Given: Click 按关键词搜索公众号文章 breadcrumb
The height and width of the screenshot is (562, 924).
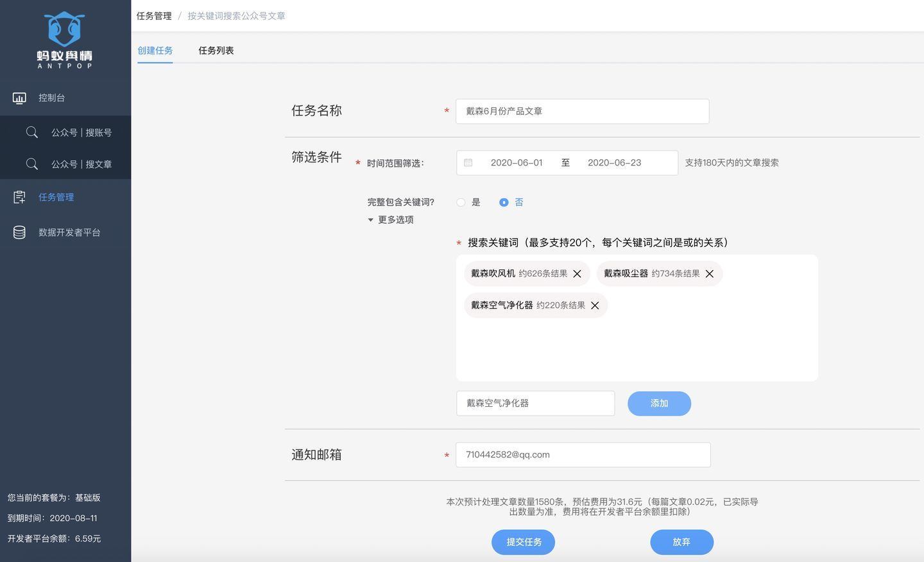Looking at the screenshot, I should (x=236, y=16).
